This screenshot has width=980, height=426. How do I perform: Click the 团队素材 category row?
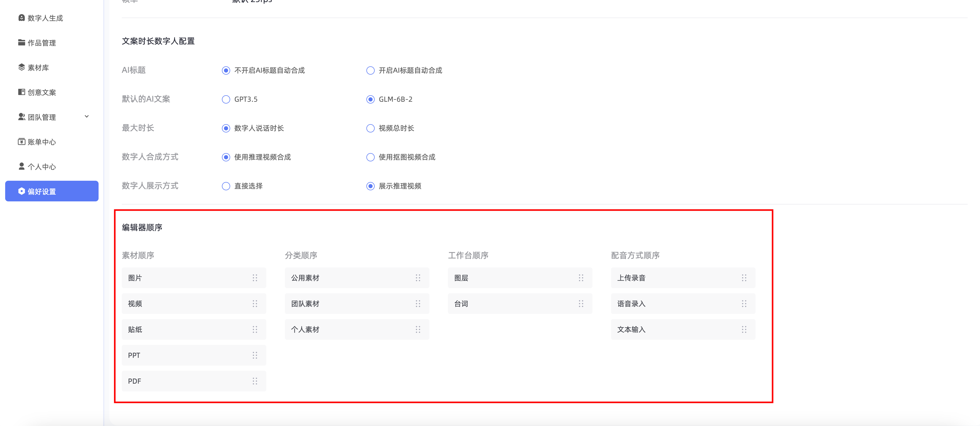[357, 304]
